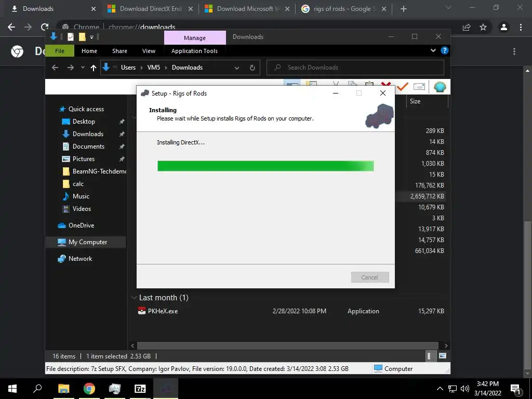Switch to the Share ribbon tab
Screen dimensions: 532x399
tap(120, 51)
